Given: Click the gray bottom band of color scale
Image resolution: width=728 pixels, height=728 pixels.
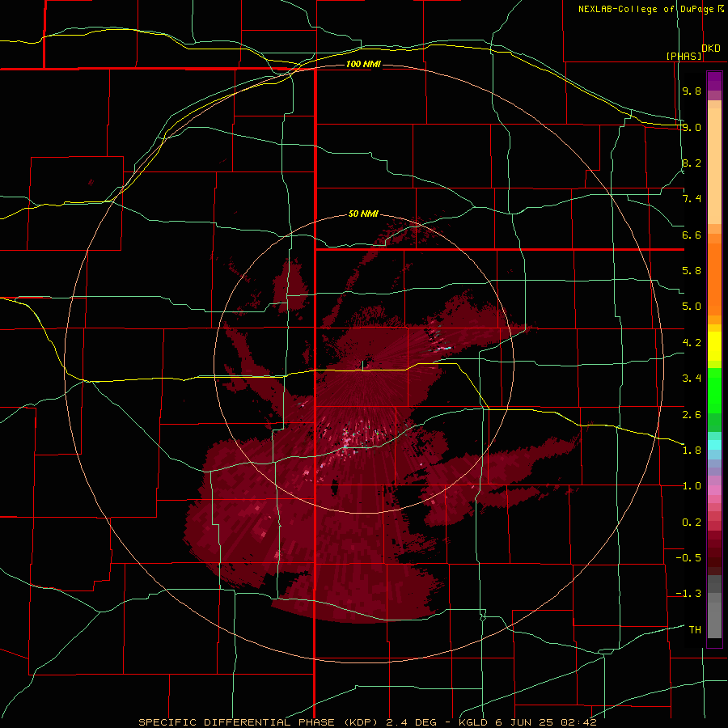Looking at the screenshot, I should coord(714,620).
